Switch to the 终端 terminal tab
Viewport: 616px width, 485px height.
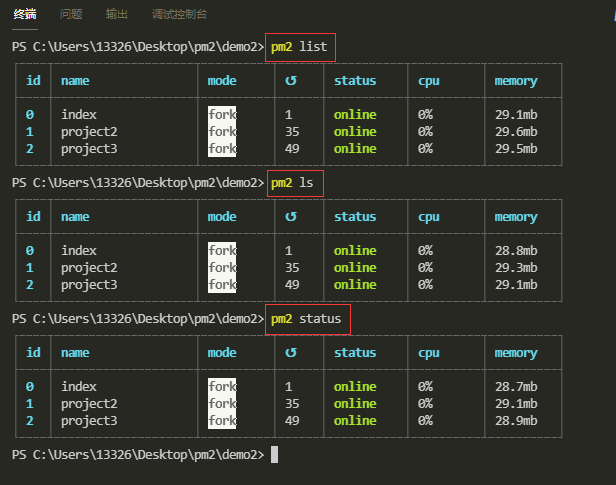coord(25,15)
